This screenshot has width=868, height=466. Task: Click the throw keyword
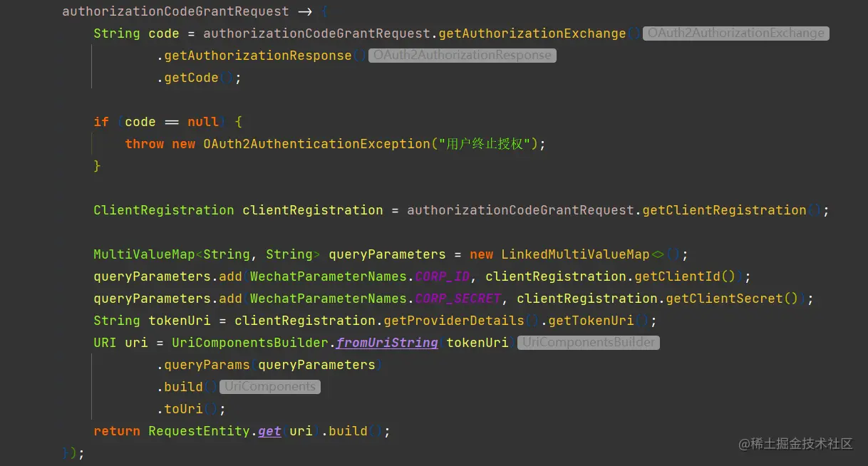[145, 144]
